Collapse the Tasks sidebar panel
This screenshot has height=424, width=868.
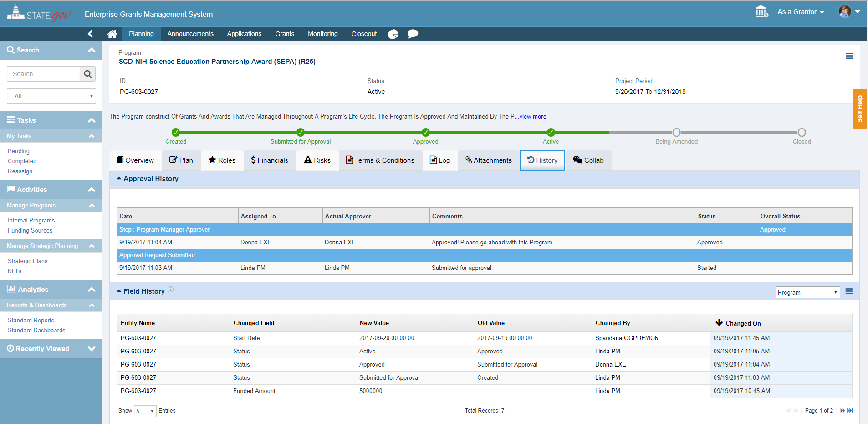coord(92,120)
